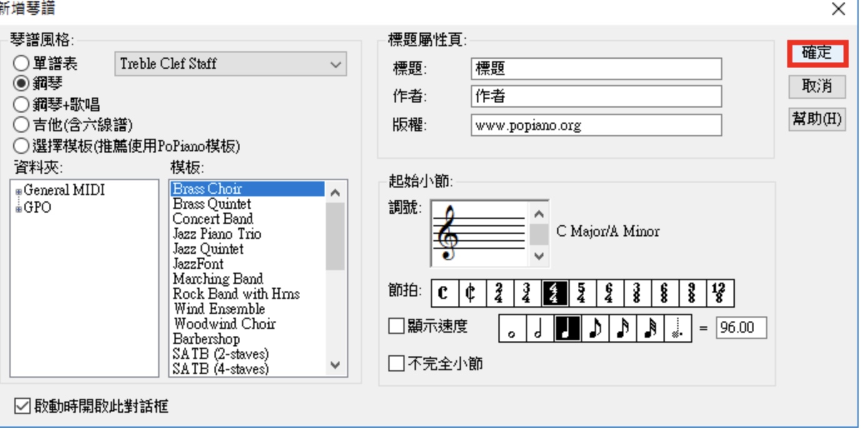Select half note tempo unit
This screenshot has height=434, width=868.
point(540,328)
